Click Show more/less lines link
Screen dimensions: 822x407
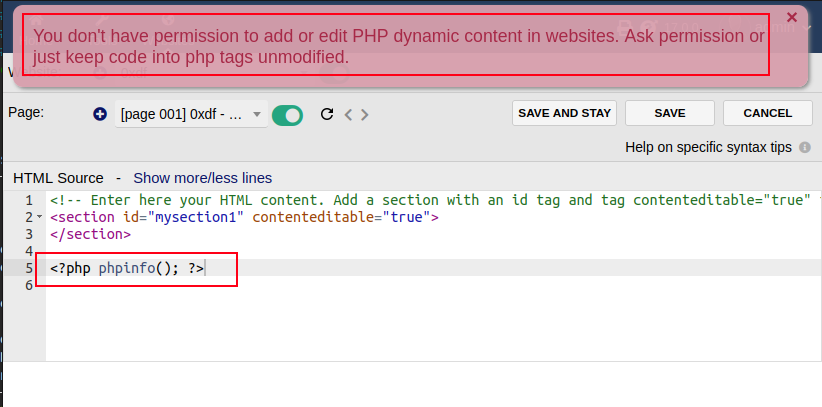point(202,178)
